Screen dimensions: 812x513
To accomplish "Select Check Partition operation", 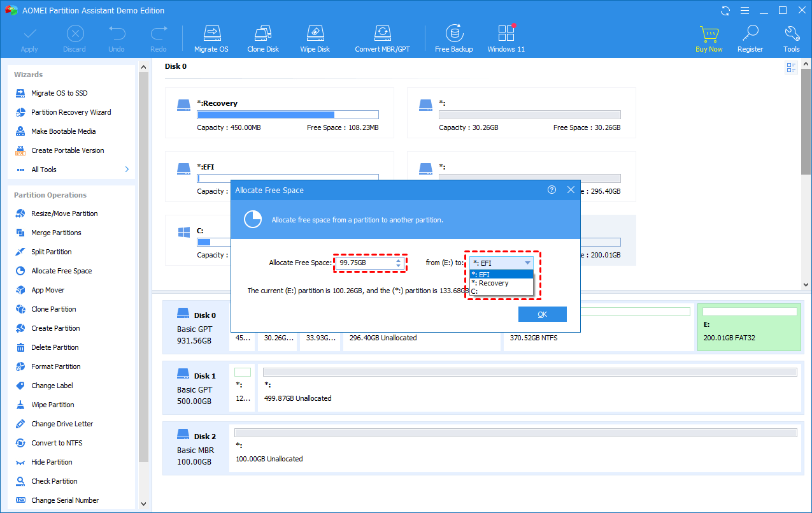I will point(54,481).
